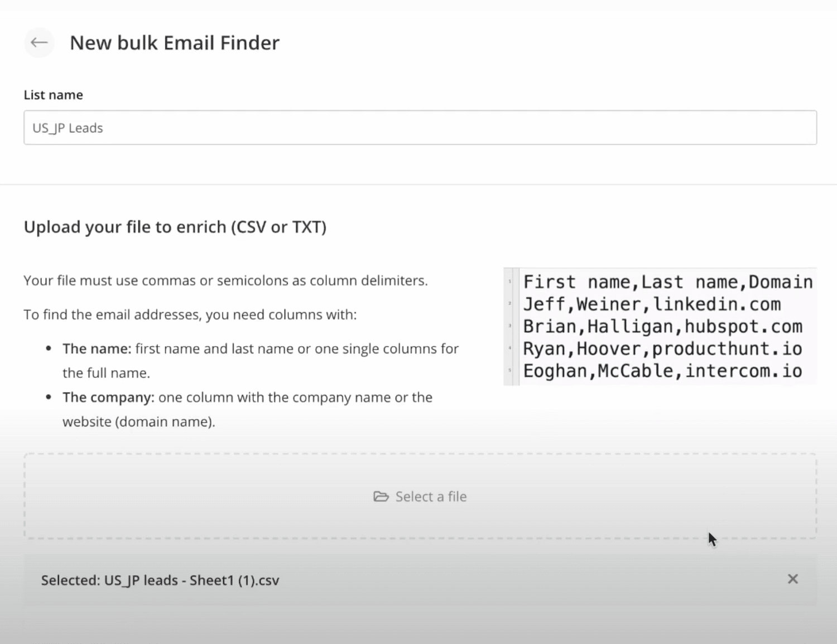The height and width of the screenshot is (644, 837).
Task: Click the website (domain name) text
Action: (139, 422)
